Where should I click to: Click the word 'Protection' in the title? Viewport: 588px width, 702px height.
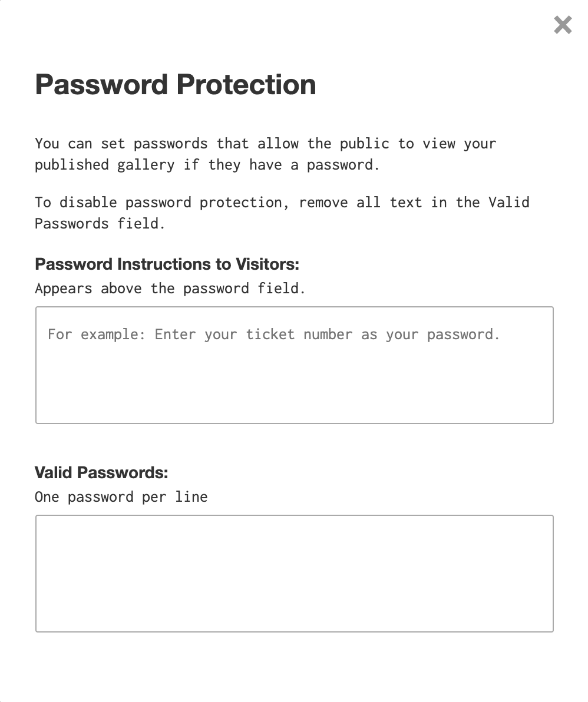(x=246, y=84)
